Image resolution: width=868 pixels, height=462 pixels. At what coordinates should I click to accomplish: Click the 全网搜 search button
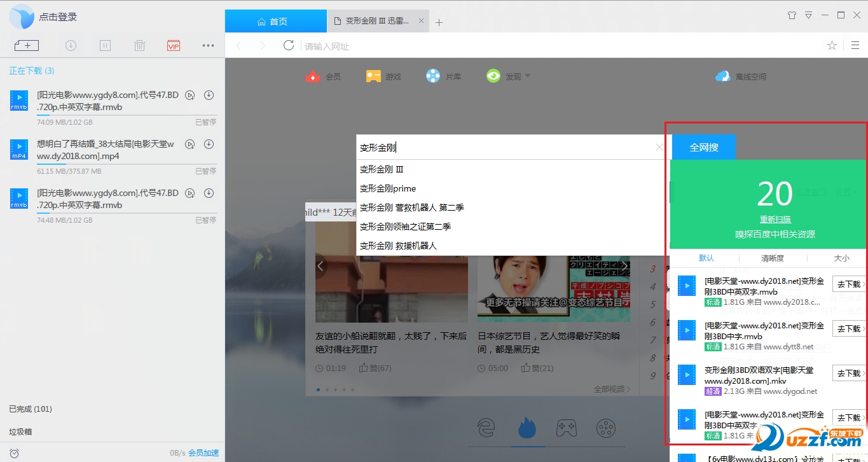pyautogui.click(x=704, y=147)
